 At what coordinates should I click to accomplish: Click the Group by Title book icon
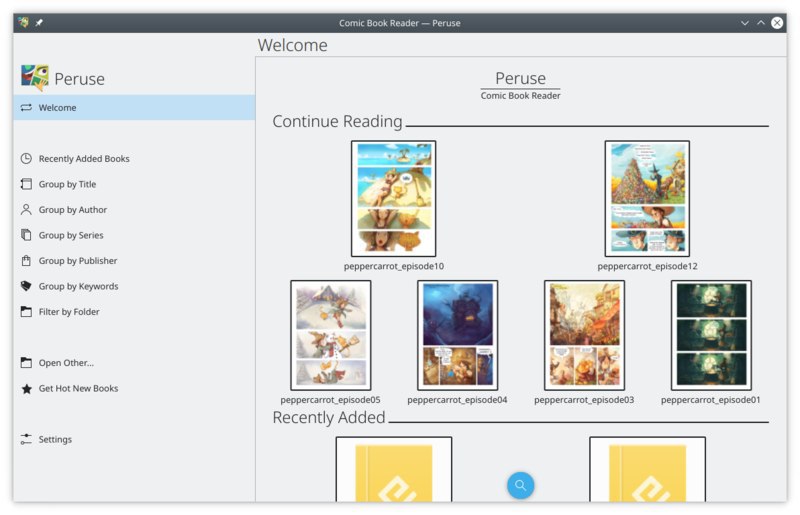click(26, 184)
